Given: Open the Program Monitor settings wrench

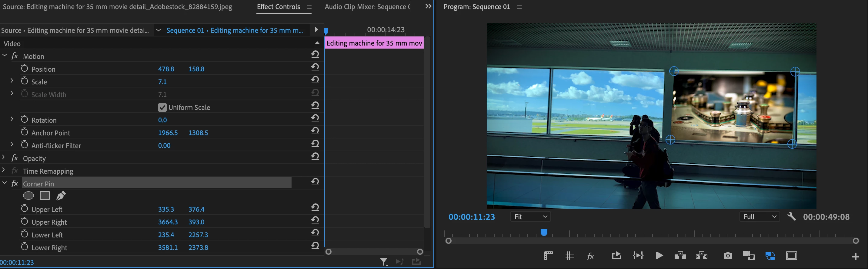Looking at the screenshot, I should click(792, 216).
